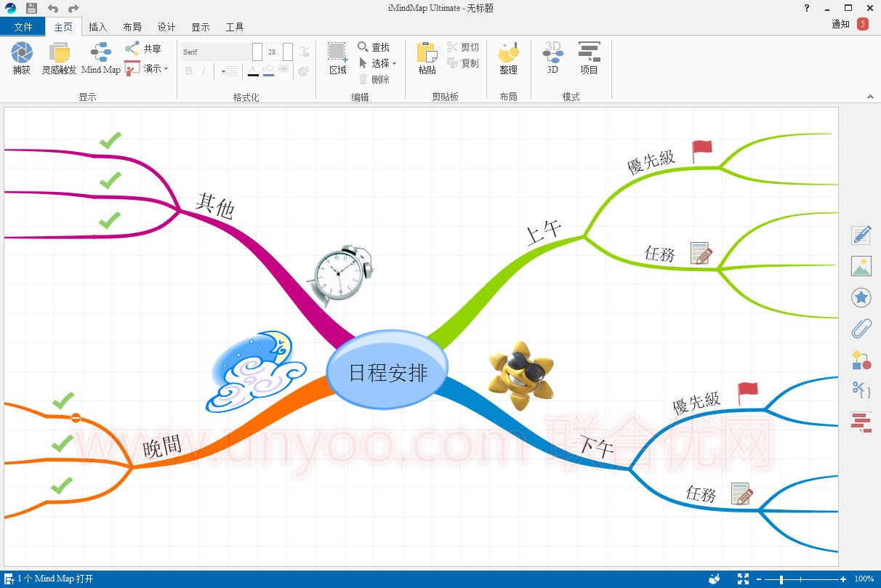Screen dimensions: 881x588
Task: Click the zoom slider handle
Action: (781, 579)
